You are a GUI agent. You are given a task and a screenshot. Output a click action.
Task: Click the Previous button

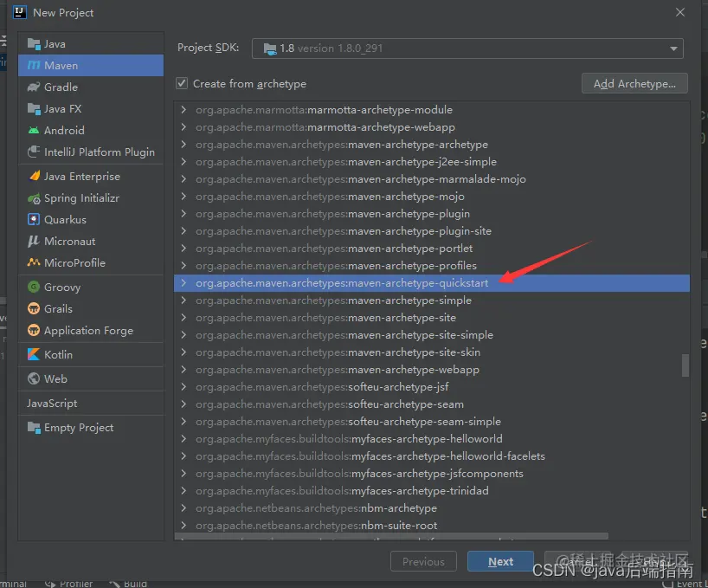[x=423, y=561]
